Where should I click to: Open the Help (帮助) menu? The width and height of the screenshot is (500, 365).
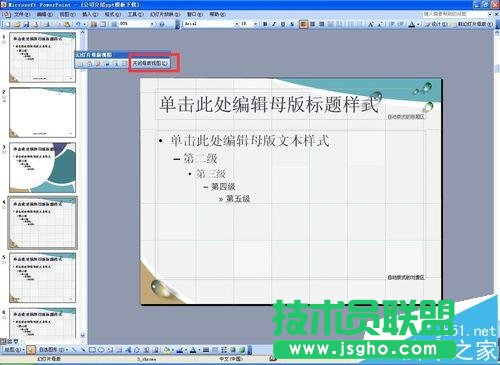[217, 14]
